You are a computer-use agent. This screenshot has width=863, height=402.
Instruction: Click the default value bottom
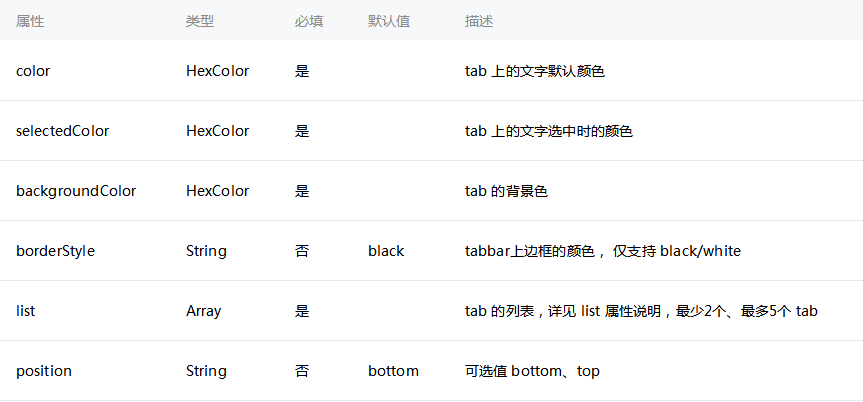393,371
